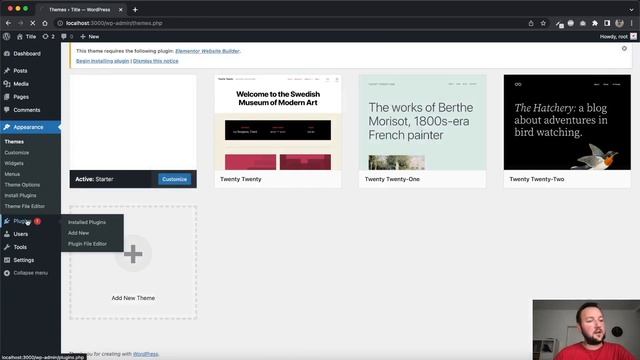The height and width of the screenshot is (360, 640).
Task: Follow the Elementor Website Builder link
Action: point(207,51)
